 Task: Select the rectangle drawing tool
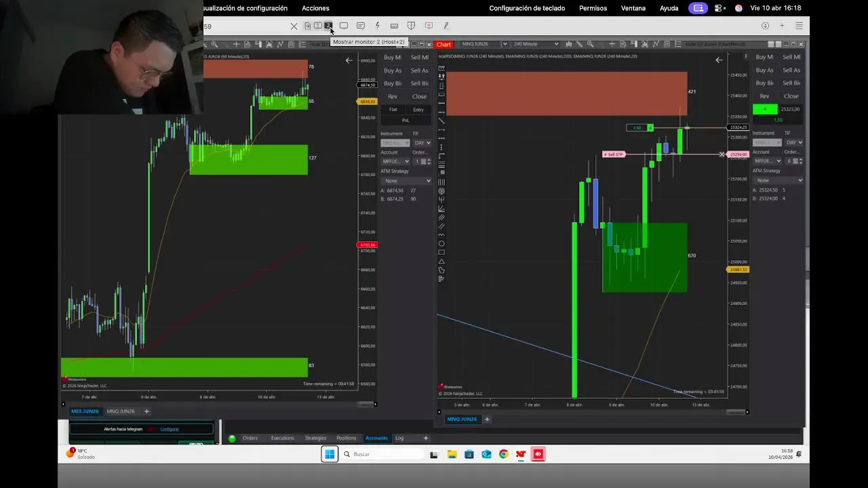[x=441, y=252]
